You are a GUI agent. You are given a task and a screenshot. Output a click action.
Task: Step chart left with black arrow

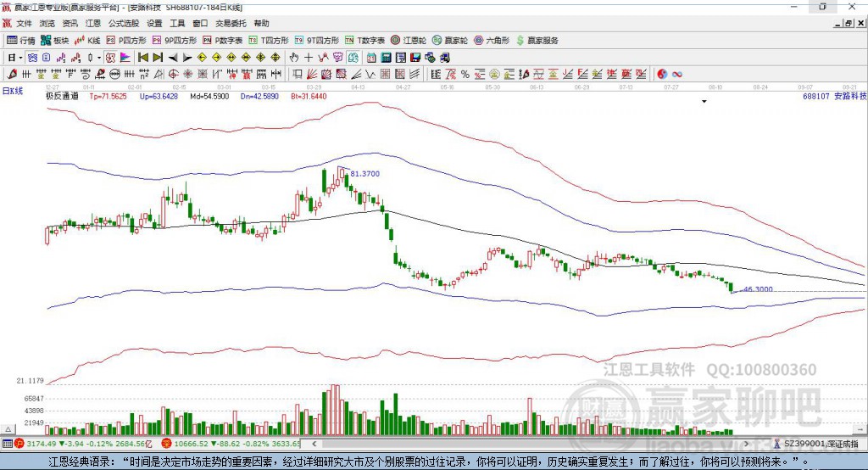(173, 58)
